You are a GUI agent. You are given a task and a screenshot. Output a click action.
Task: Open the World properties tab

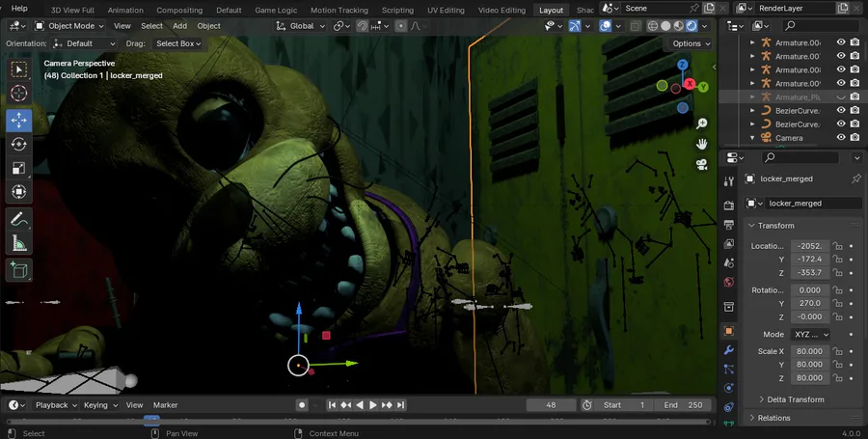(728, 283)
